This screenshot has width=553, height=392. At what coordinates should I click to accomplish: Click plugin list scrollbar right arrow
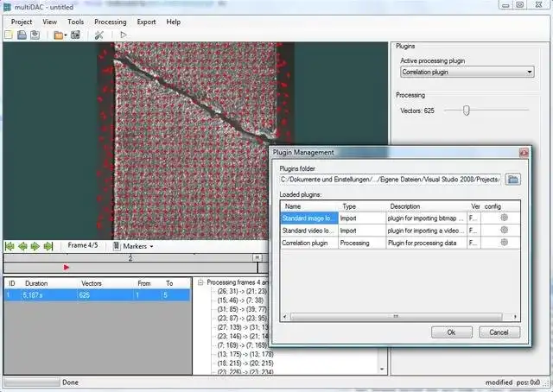click(515, 317)
